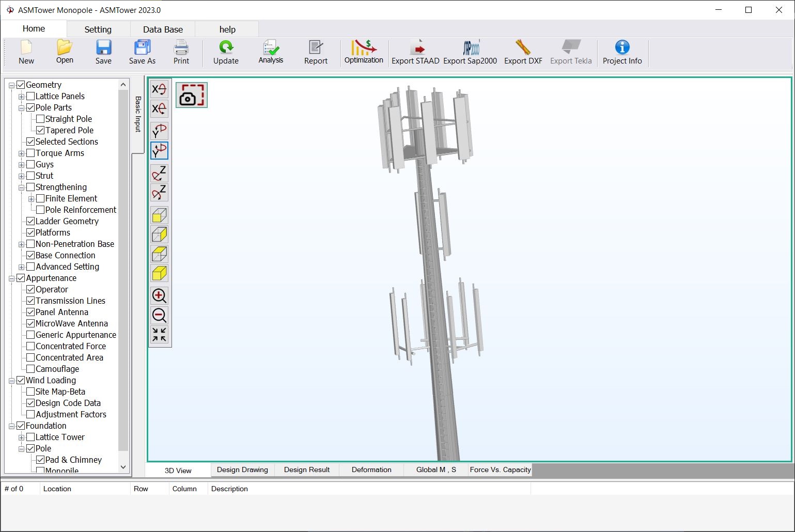Open the Data Base menu

pyautogui.click(x=162, y=29)
